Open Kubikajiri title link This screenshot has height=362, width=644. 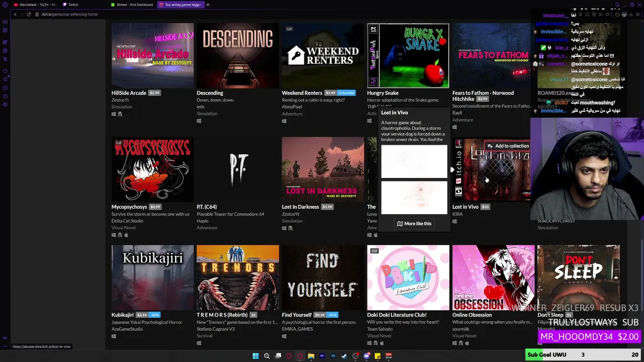(123, 315)
